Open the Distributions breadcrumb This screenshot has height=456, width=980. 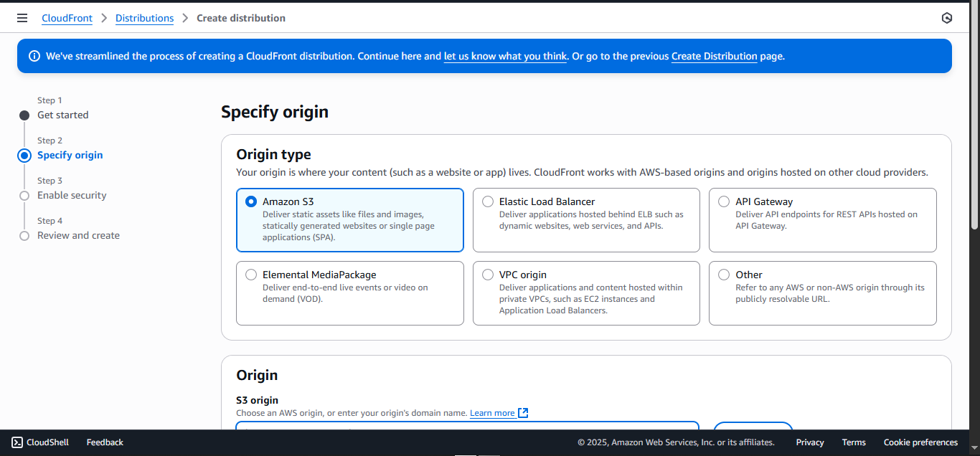tap(144, 18)
